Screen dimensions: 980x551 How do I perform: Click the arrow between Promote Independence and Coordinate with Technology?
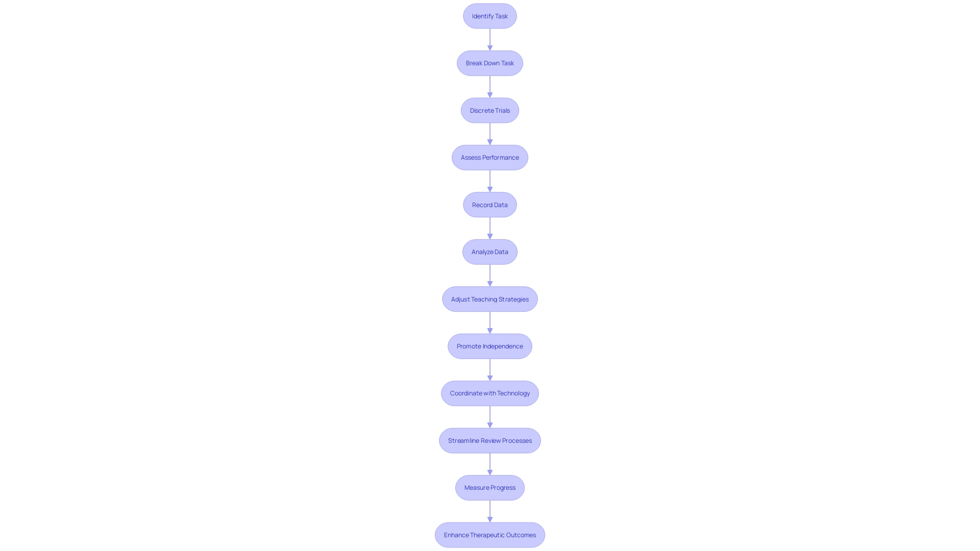(489, 369)
